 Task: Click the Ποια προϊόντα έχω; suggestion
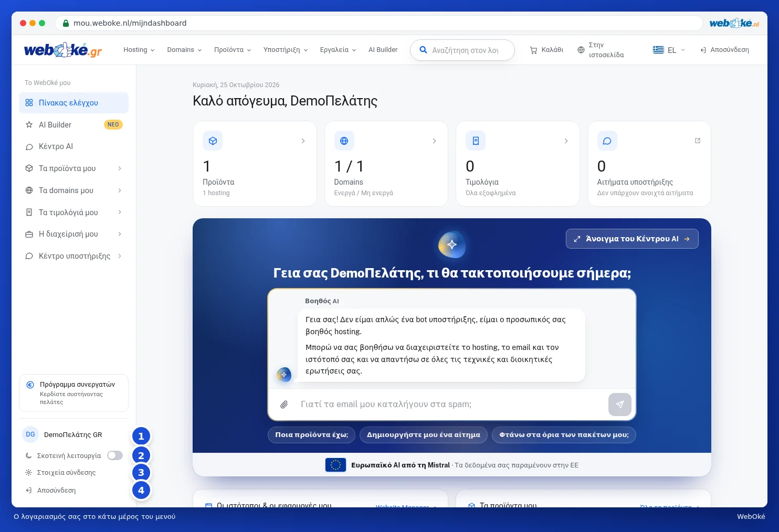coord(311,435)
